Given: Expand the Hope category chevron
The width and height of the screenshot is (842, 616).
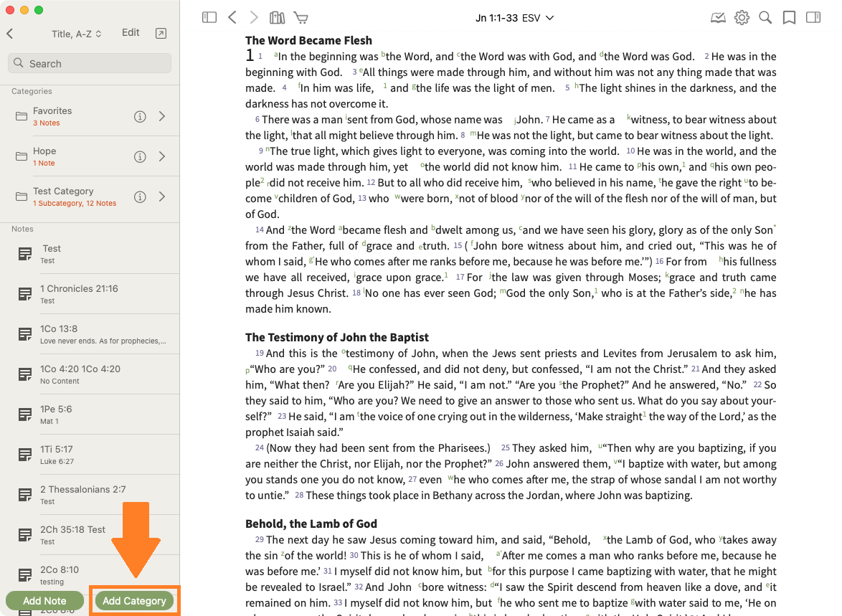Looking at the screenshot, I should 162,157.
